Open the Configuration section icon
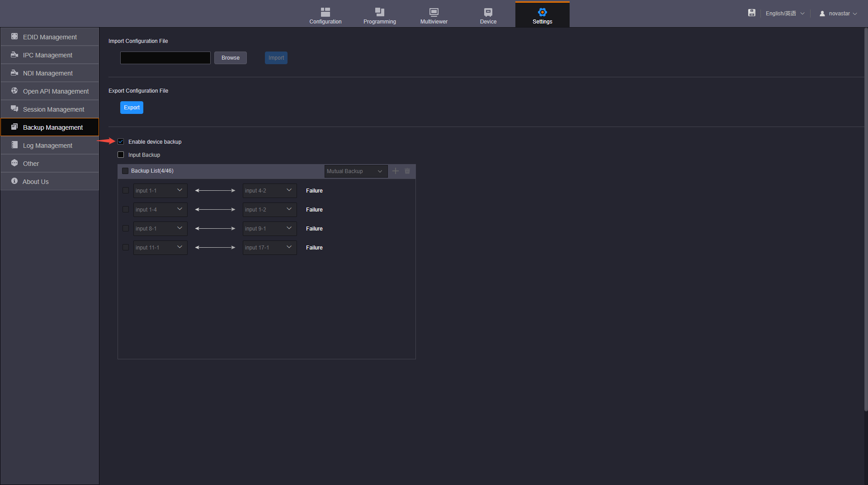 tap(325, 12)
